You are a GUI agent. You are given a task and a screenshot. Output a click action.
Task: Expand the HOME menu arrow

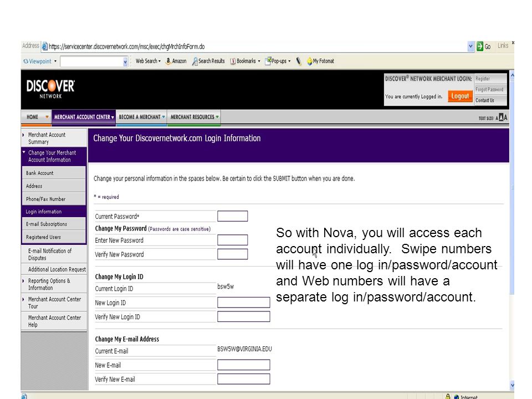tap(47, 117)
